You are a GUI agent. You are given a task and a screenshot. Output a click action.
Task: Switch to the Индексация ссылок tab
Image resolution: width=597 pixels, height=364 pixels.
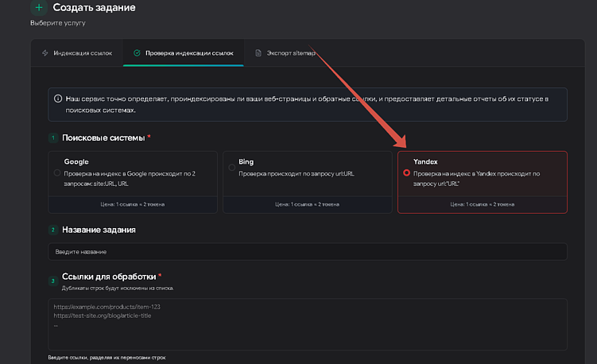point(77,53)
